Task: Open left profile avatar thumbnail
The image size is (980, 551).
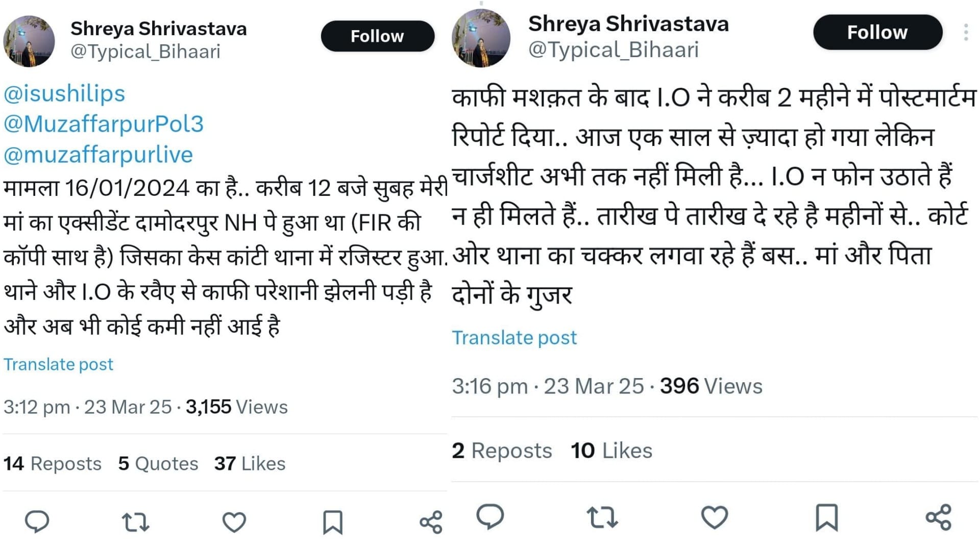Action: tap(29, 41)
